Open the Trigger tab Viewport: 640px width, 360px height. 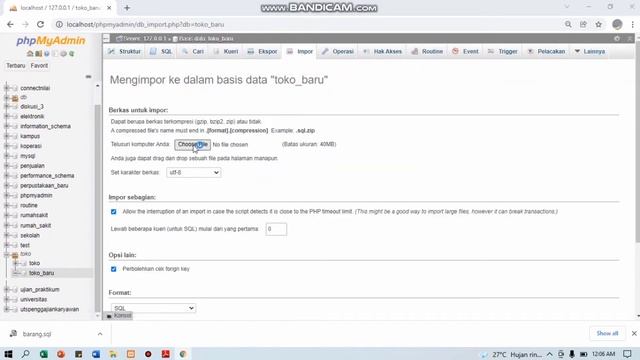[x=503, y=51]
